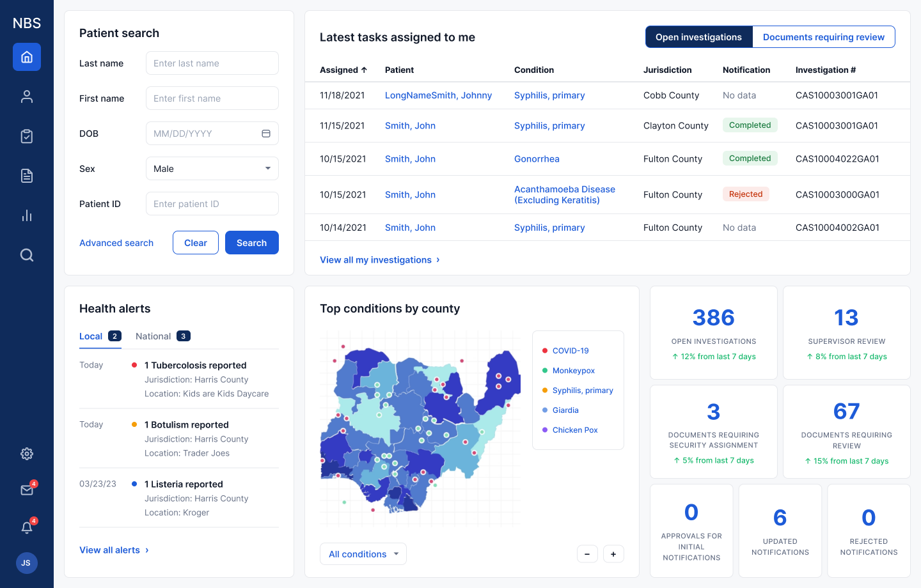Open the 6 Updated Notifications card

tap(780, 530)
